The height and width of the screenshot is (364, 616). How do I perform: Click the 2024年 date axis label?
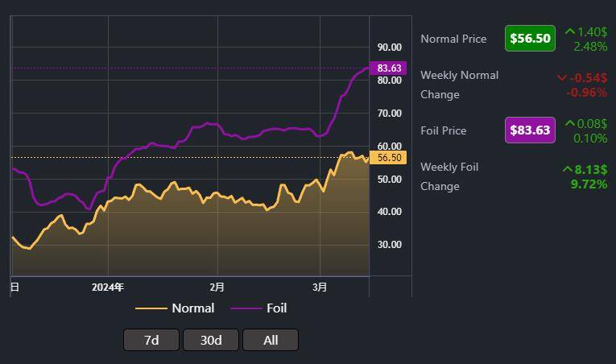(x=108, y=287)
